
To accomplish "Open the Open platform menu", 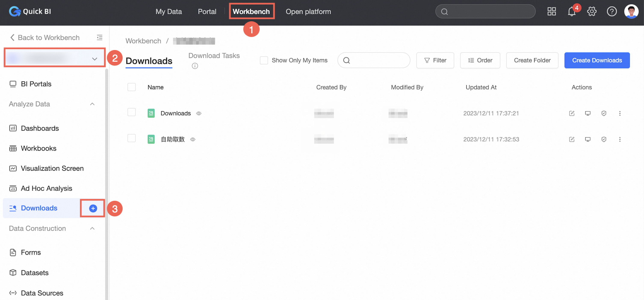I will click(x=308, y=12).
